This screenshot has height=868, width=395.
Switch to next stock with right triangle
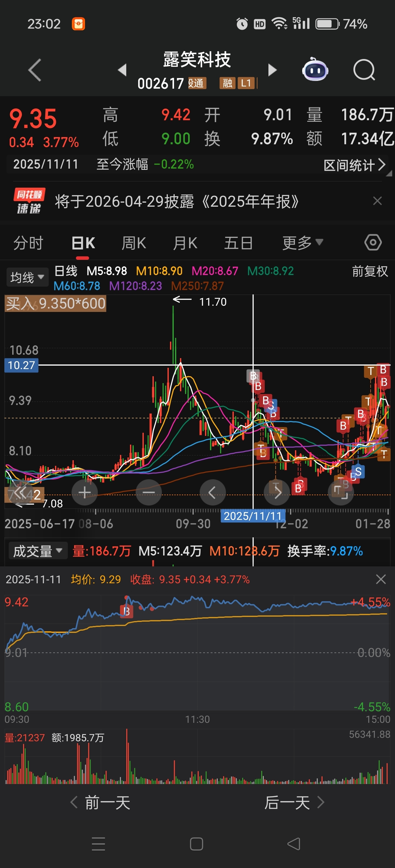272,70
